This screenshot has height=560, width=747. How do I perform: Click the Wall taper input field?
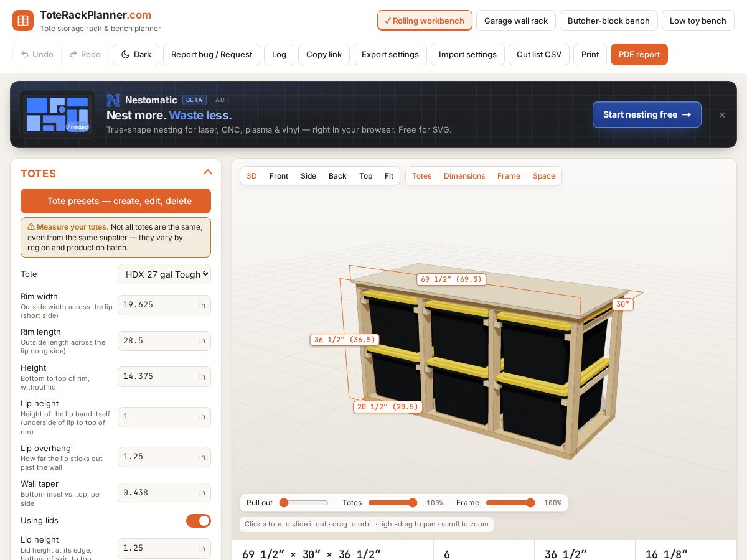coord(164,493)
